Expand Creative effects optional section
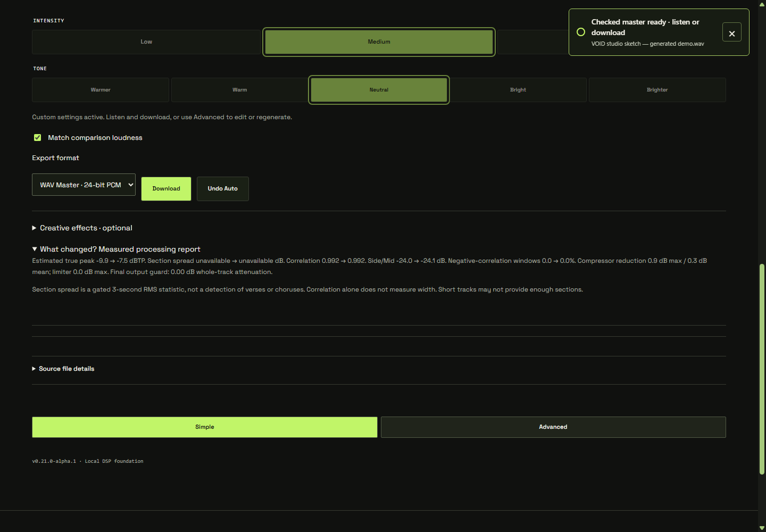Viewport: 766px width, 532px height. point(82,228)
